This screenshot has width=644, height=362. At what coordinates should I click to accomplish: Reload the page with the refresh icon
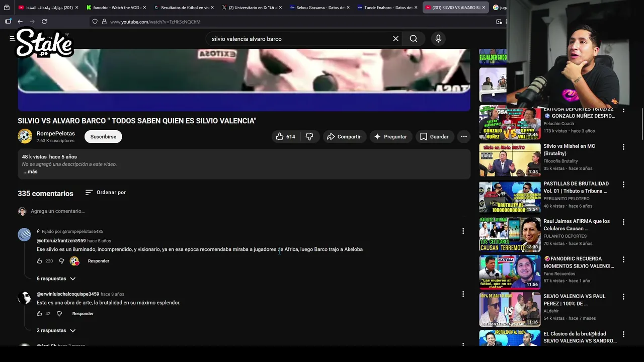pos(44,22)
